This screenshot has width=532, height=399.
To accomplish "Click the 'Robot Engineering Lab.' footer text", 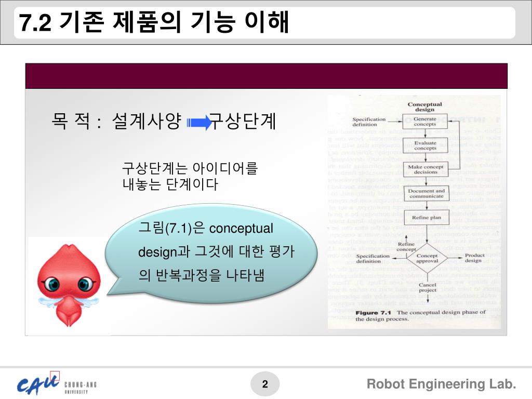I will coord(442,384).
